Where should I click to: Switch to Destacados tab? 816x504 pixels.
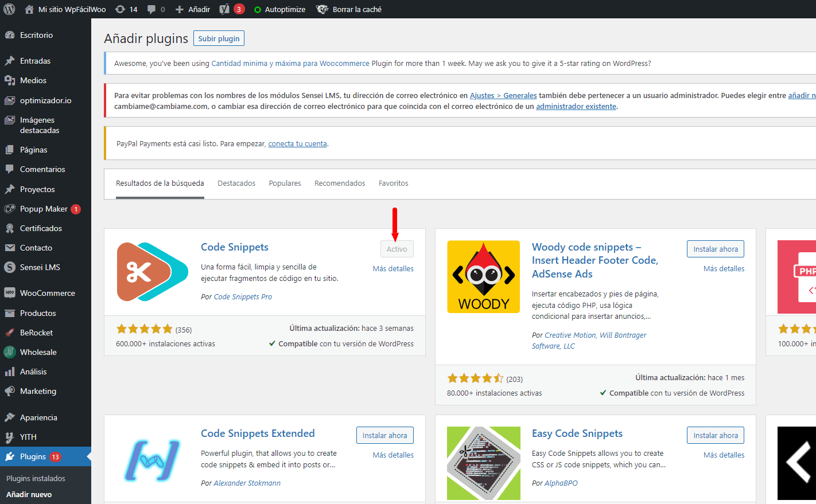pos(236,183)
